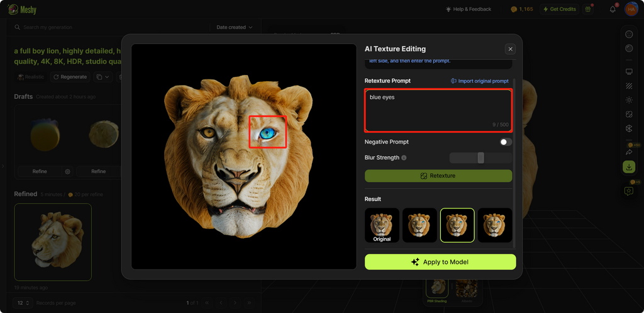Open the notifications bell

pos(613,9)
